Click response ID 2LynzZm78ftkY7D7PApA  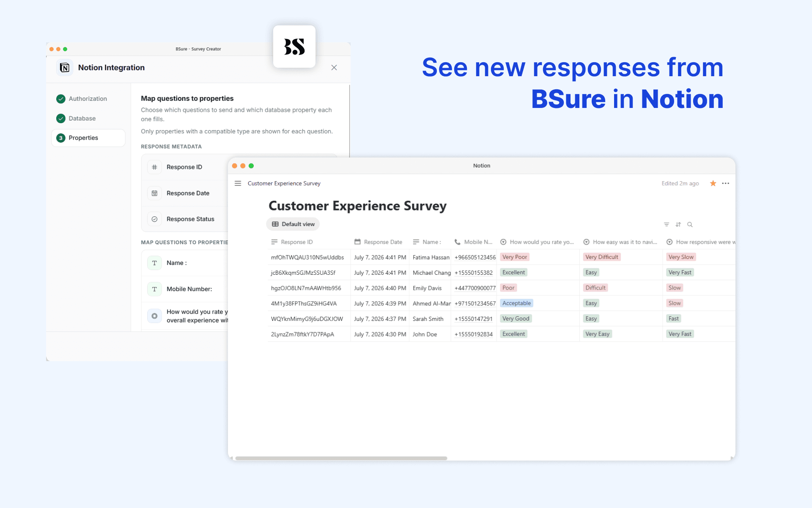[302, 334]
